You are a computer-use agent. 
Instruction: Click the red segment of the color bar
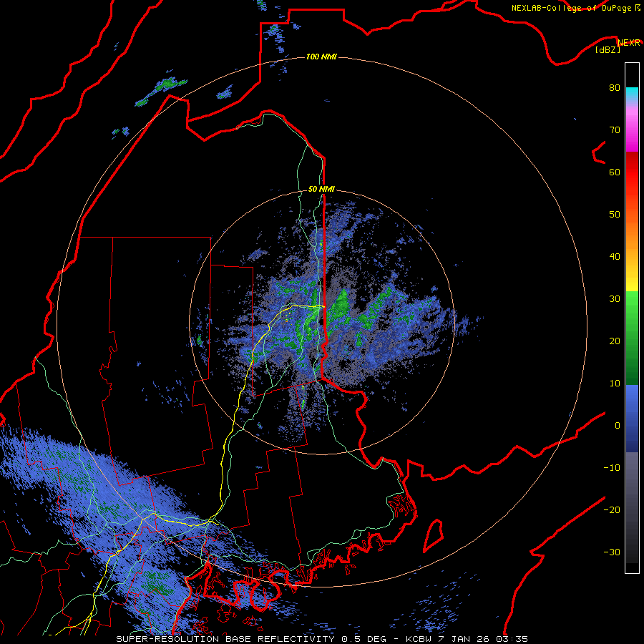[632, 172]
